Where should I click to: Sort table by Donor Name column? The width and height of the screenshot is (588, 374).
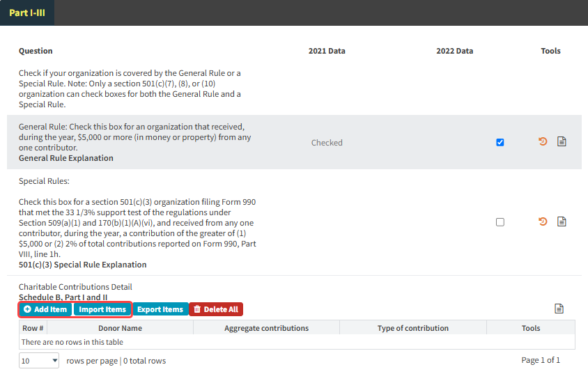click(120, 328)
